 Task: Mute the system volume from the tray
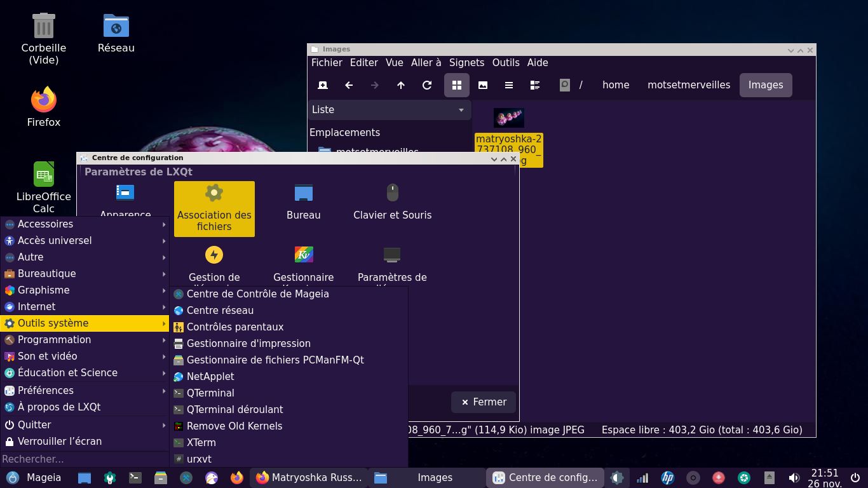[794, 477]
